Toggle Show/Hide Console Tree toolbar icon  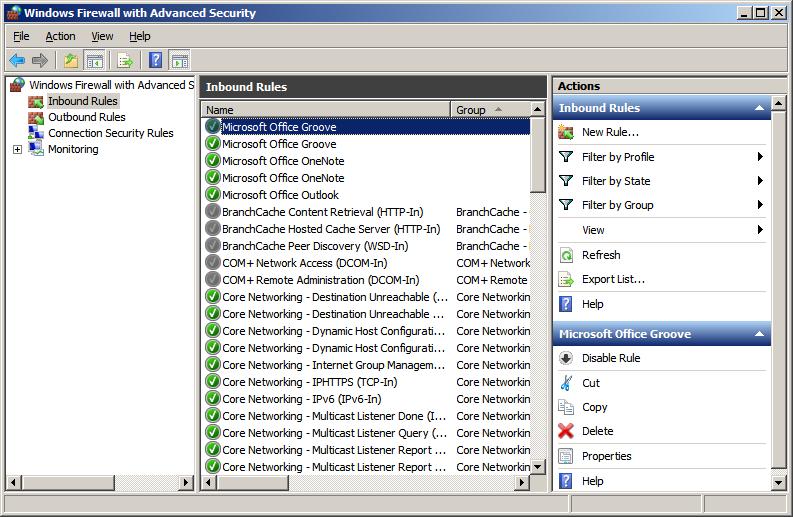pyautogui.click(x=95, y=61)
